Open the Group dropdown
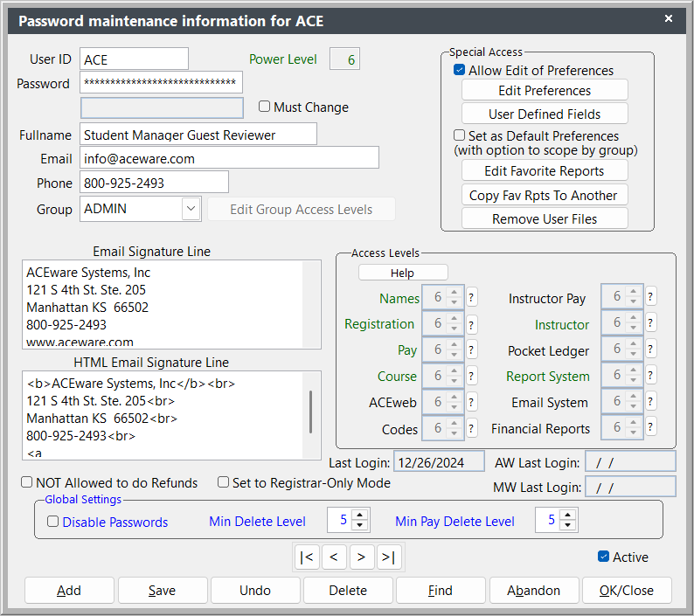This screenshot has height=616, width=694. 191,209
